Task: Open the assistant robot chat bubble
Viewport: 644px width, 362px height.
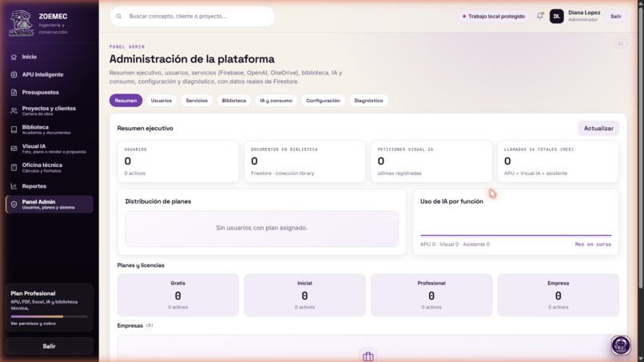Action: click(620, 345)
